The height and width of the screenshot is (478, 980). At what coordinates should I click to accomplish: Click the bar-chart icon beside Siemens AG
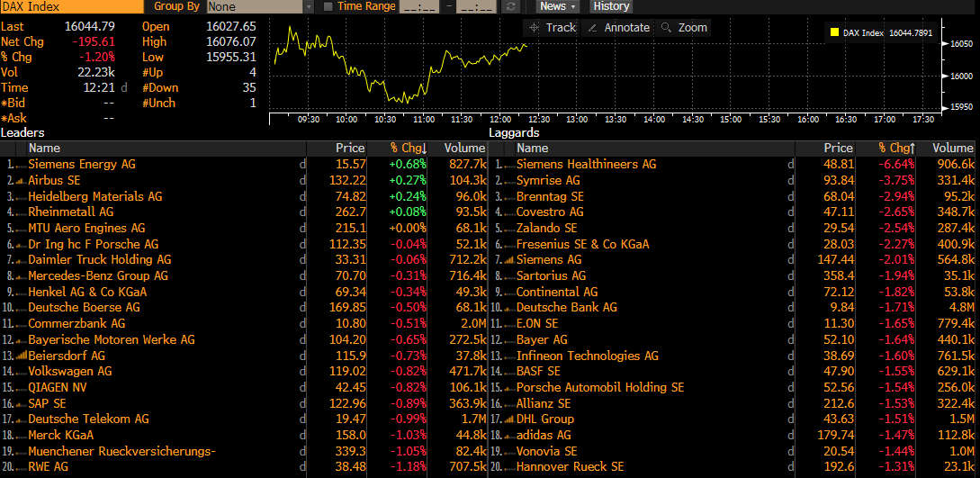point(508,260)
